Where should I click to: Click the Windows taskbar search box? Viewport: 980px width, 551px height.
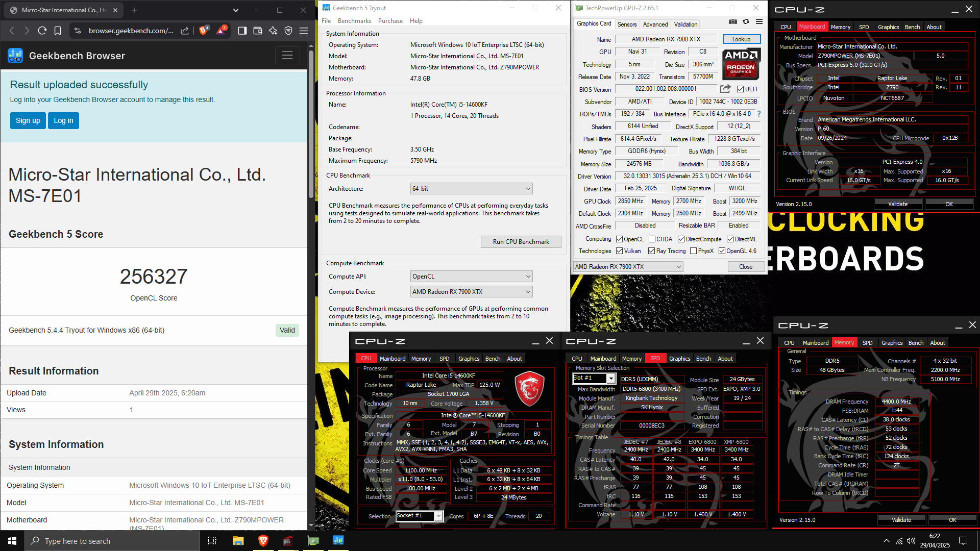[112, 541]
